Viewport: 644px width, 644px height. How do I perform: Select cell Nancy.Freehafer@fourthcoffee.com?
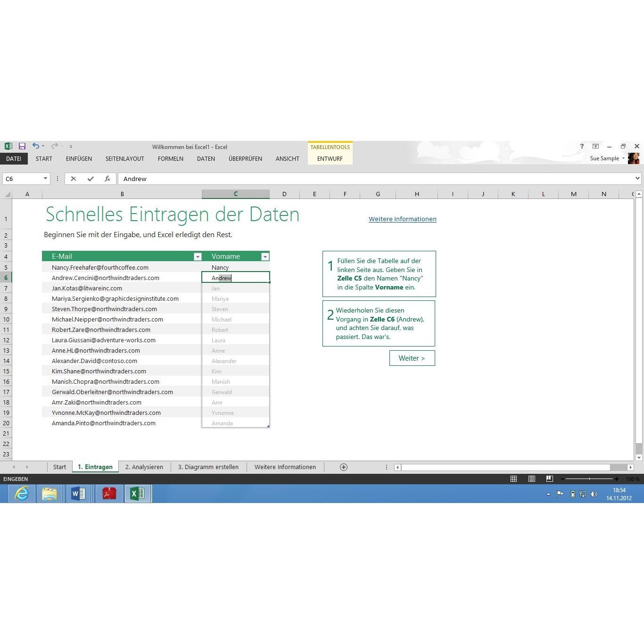tap(122, 267)
